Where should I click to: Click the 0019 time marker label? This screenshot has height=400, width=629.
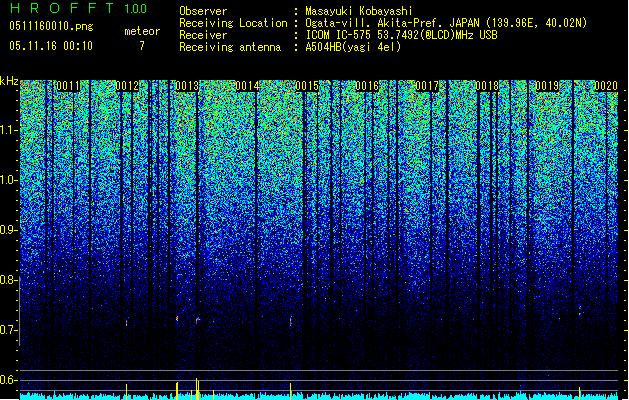coord(547,86)
